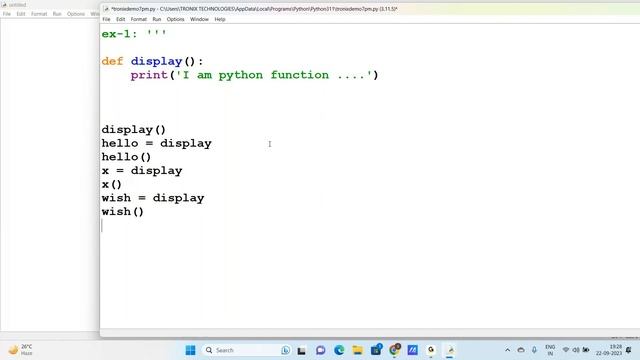Click the troniedemo7pm.py title bar text
This screenshot has width=640, height=360.
tap(254, 9)
